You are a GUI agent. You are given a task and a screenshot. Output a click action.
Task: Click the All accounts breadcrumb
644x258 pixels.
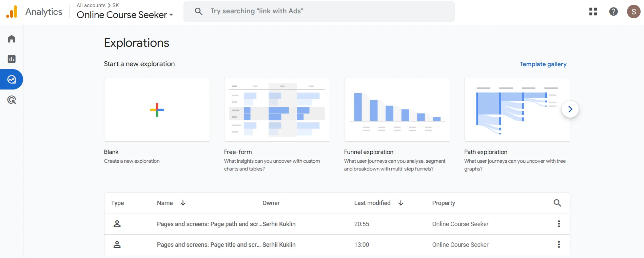point(91,5)
